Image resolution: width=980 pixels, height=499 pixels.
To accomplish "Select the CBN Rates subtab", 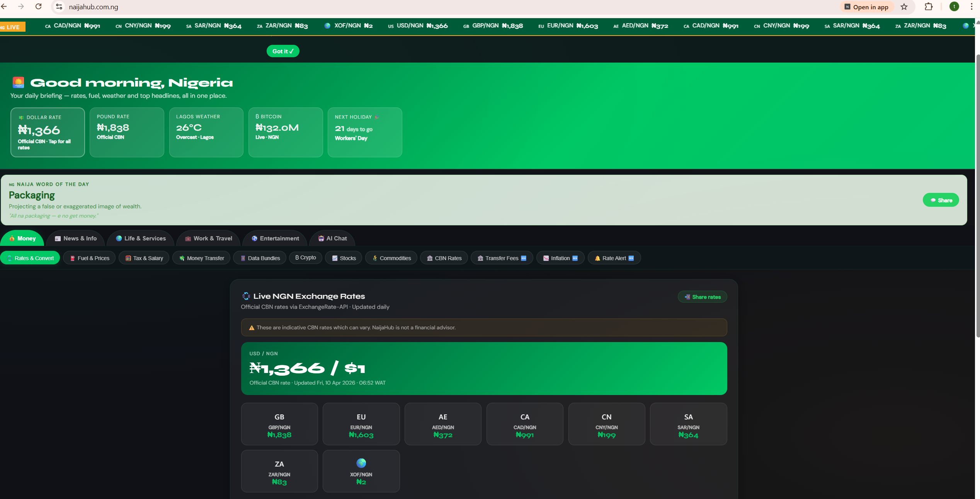I will [x=444, y=258].
